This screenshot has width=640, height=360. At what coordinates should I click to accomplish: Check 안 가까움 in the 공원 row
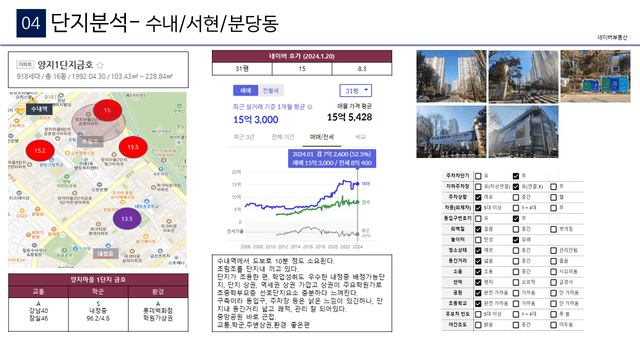[x=553, y=293]
